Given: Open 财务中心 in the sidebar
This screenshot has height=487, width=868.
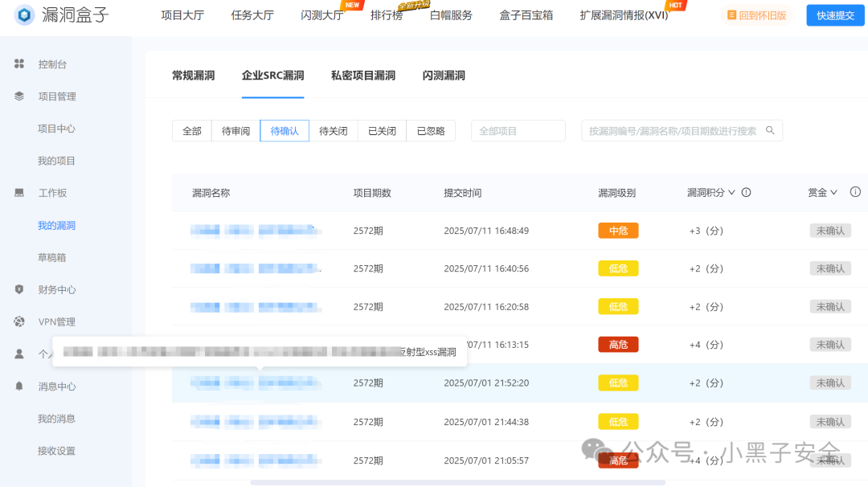Looking at the screenshot, I should 57,289.
